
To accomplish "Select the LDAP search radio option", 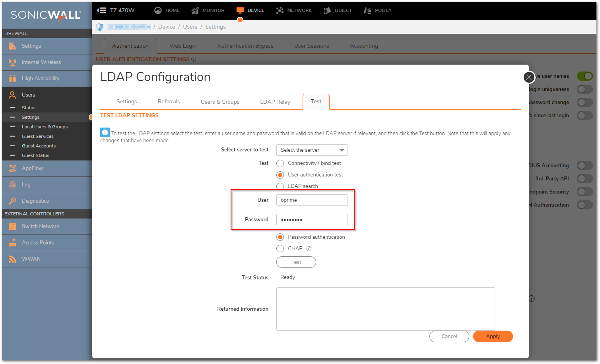I will click(280, 186).
